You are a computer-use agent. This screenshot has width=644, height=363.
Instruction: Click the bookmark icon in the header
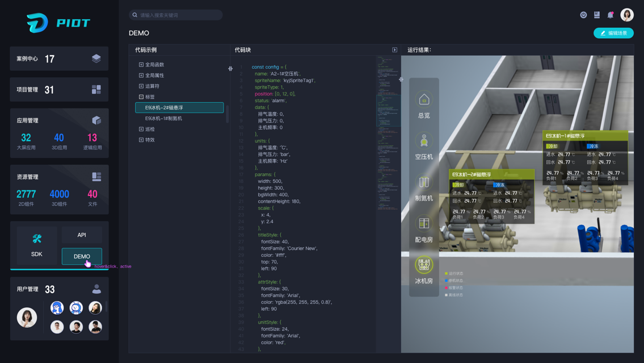click(x=597, y=15)
